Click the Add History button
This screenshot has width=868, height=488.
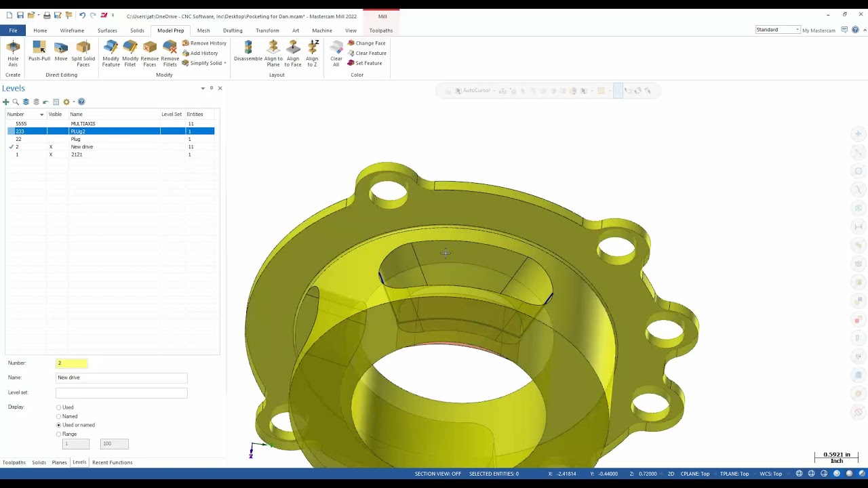coord(200,53)
